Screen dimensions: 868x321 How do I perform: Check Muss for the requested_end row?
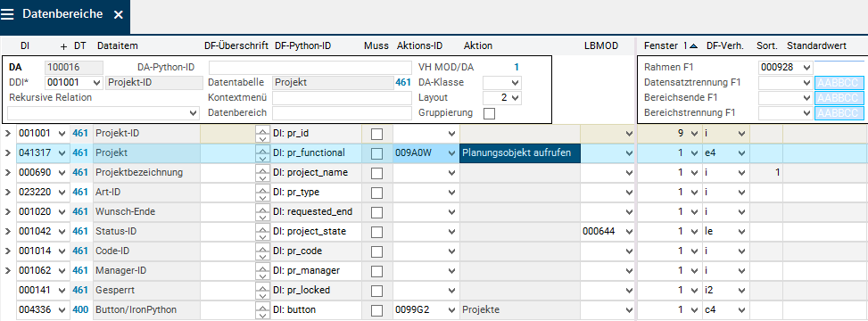coord(377,212)
